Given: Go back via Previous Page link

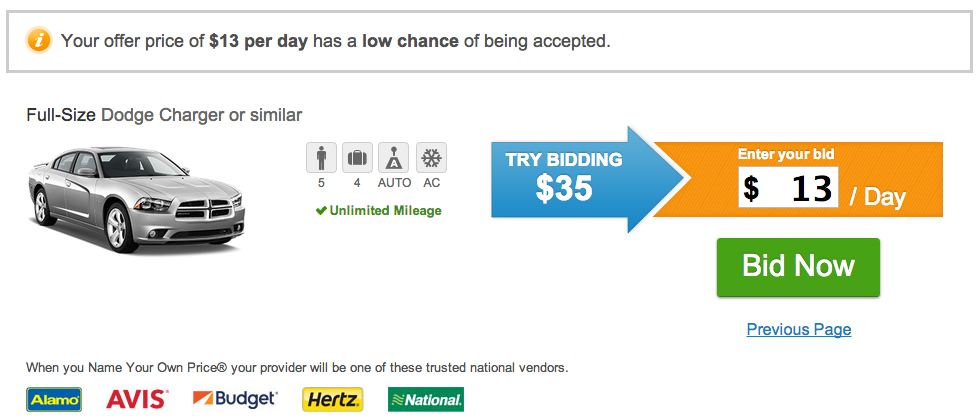Looking at the screenshot, I should click(x=798, y=329).
